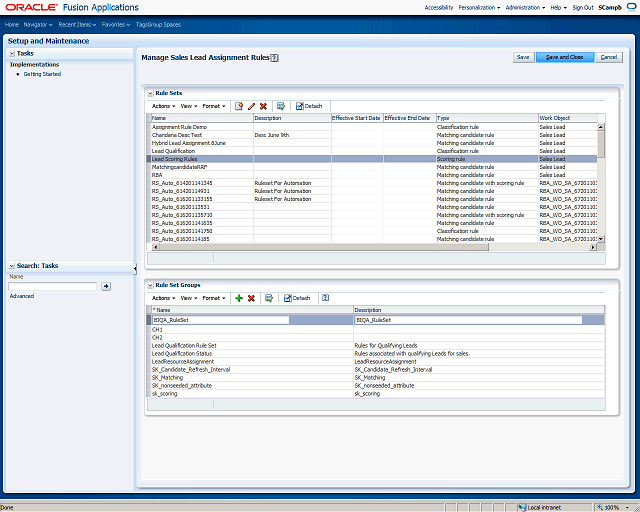
Task: Click the Effective Start Date column header
Action: point(357,118)
